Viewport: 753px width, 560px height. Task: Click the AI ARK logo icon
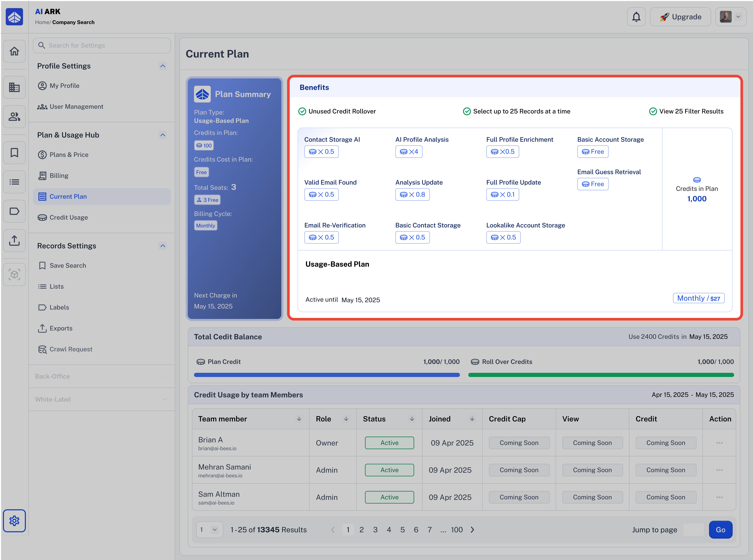tap(14, 17)
